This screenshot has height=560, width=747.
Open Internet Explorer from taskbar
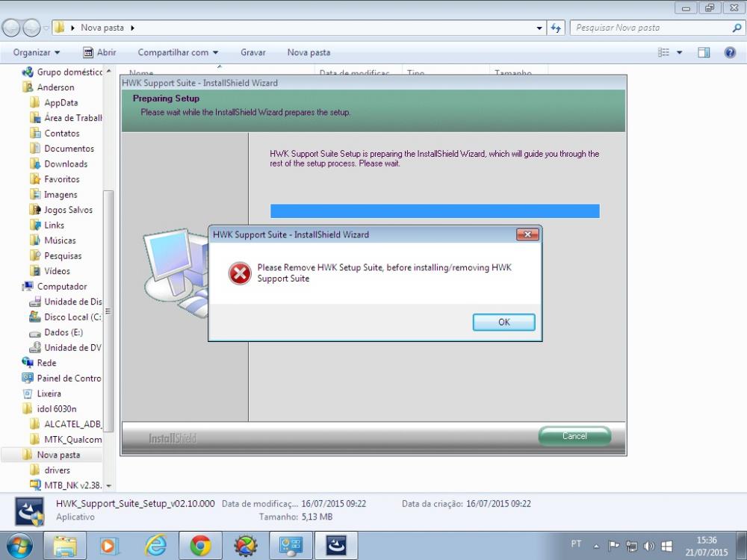tap(155, 546)
